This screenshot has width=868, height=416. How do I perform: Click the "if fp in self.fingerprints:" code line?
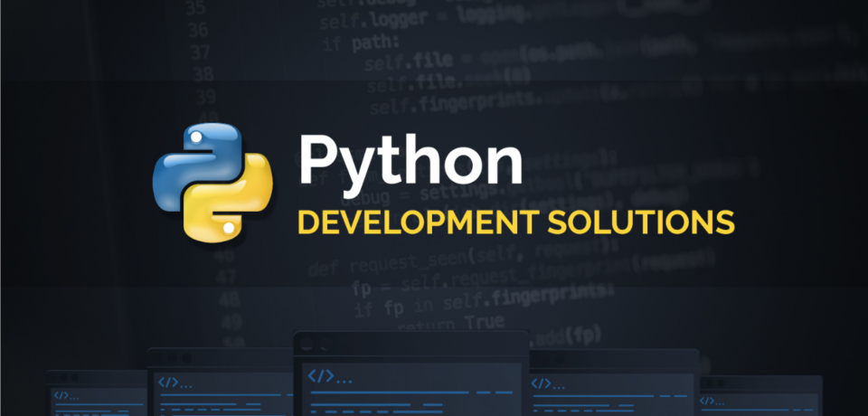(484, 301)
